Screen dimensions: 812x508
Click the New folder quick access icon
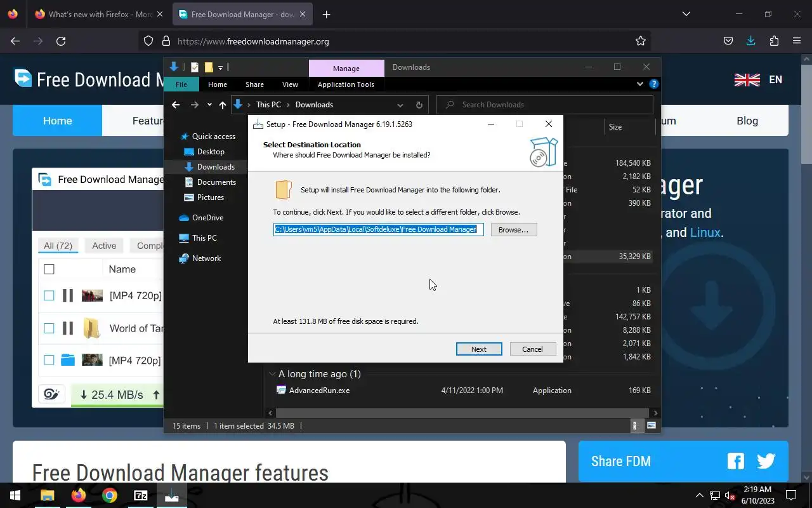click(209, 67)
